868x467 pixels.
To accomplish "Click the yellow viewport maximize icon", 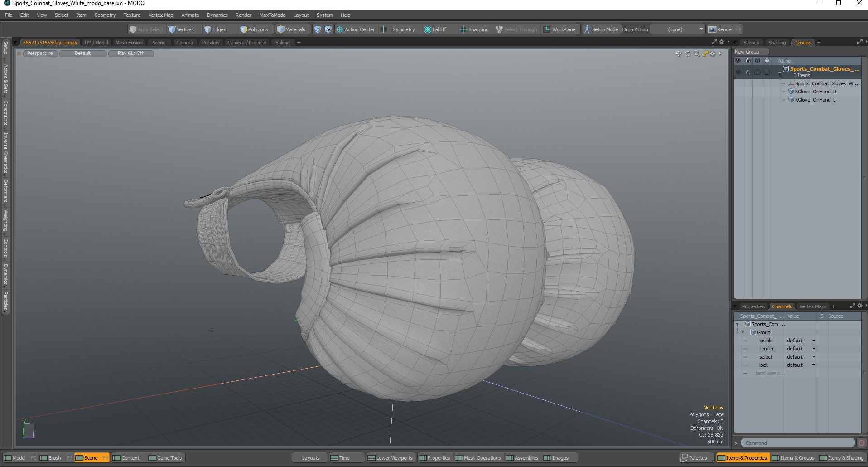I will pos(705,54).
